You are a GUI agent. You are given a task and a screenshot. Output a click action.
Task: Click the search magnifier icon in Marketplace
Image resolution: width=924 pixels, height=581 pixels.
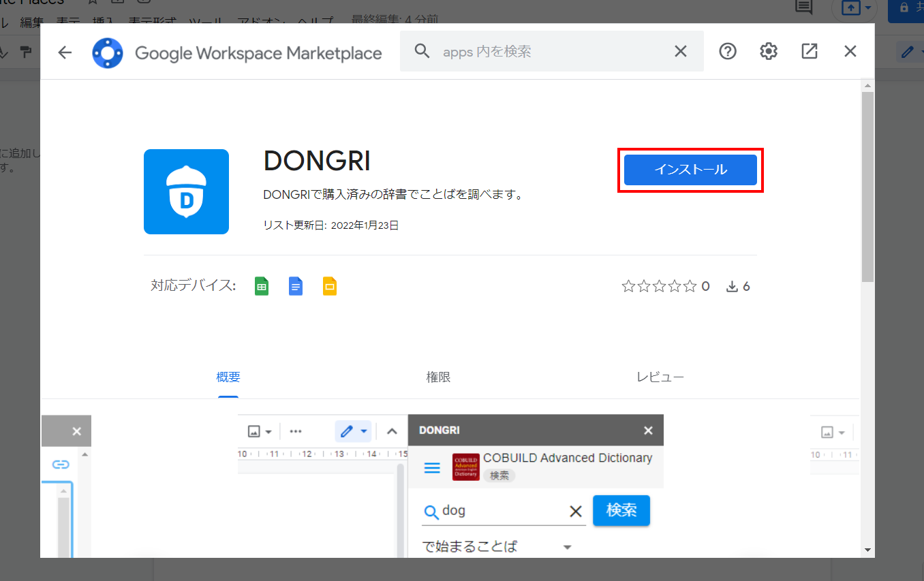(x=422, y=51)
